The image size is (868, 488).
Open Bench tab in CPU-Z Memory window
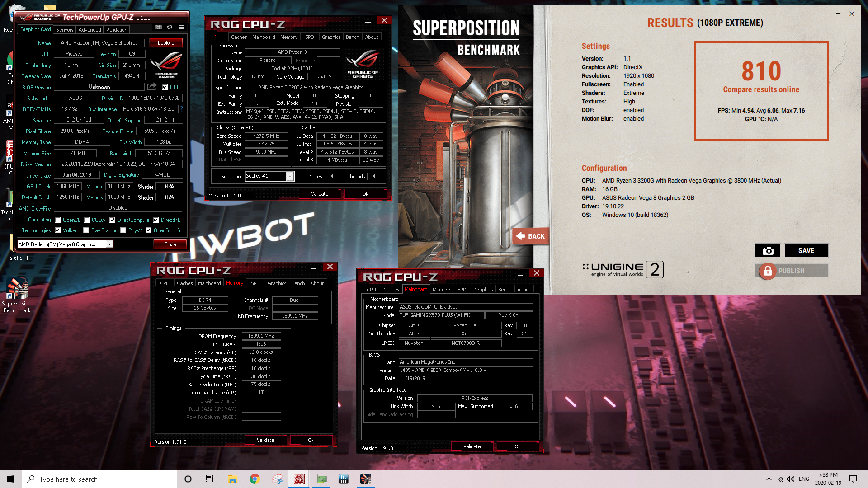[298, 283]
